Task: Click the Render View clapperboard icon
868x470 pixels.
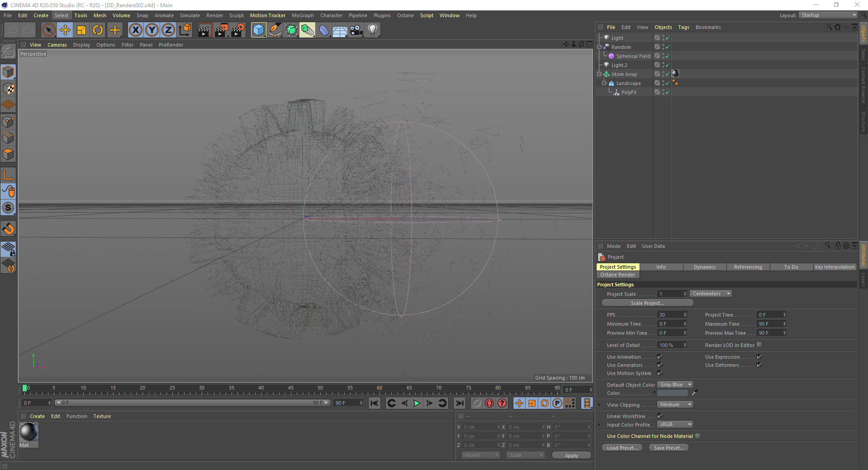Action: tap(204, 30)
